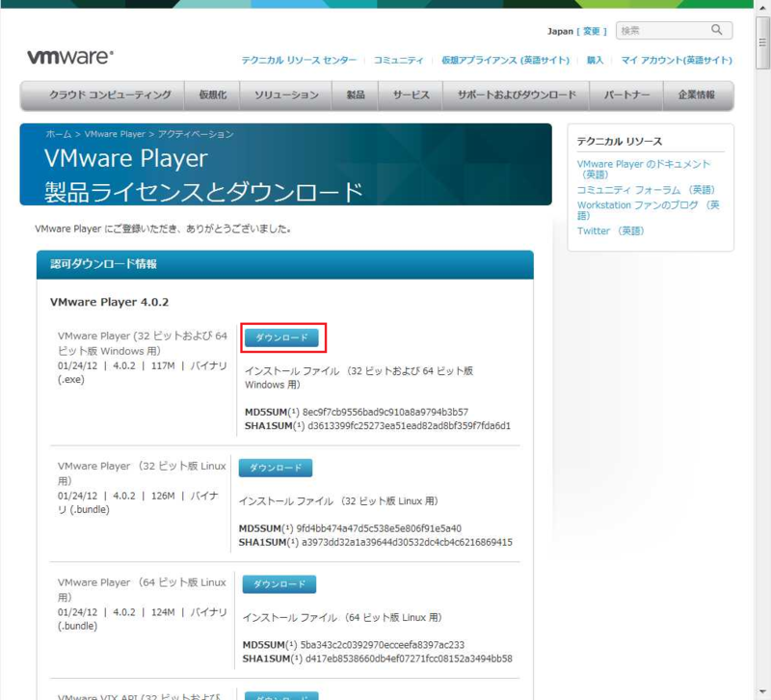Download VMware Player for Windows

pos(281,337)
